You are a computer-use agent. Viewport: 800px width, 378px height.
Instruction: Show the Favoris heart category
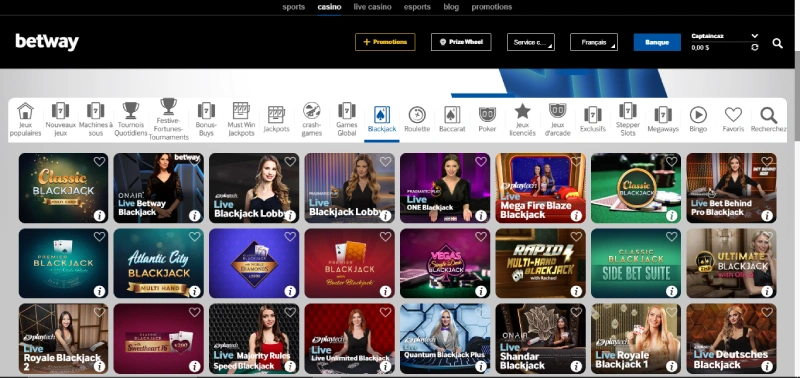[733, 119]
